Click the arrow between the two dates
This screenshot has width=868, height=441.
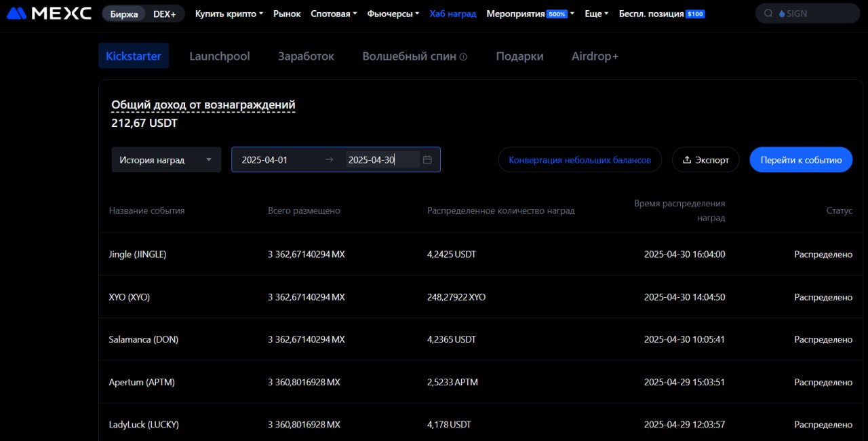click(x=330, y=159)
